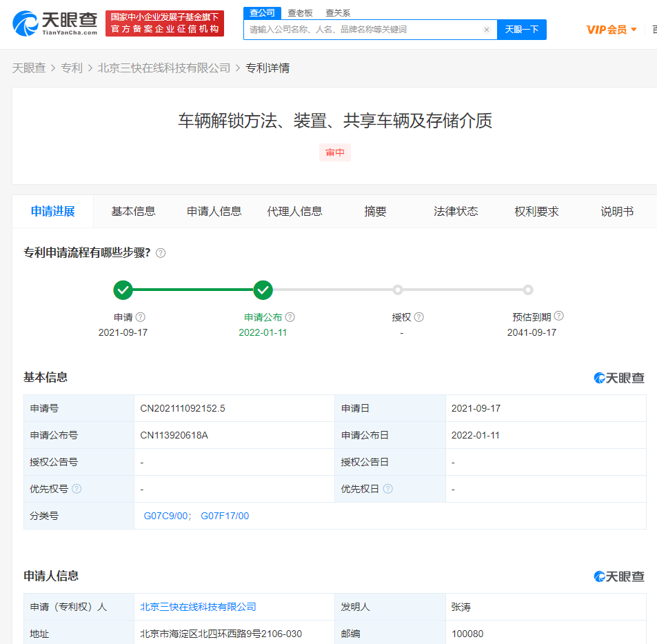The image size is (657, 644).
Task: Open classification link G07F17/00
Action: (225, 516)
